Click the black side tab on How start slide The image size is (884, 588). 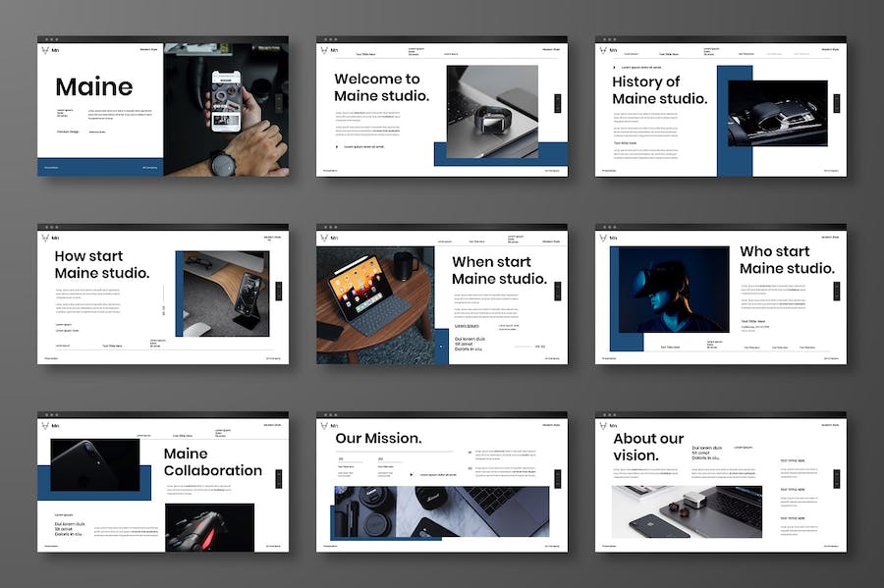click(x=279, y=291)
